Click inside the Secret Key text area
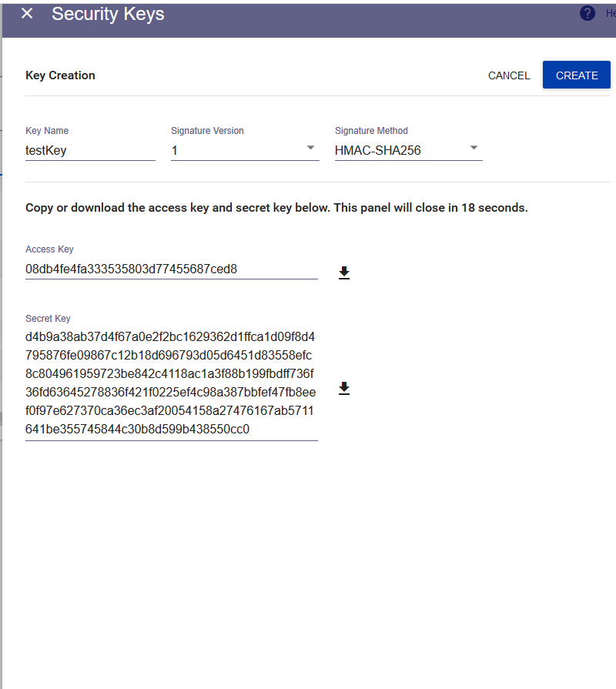Screen dimensions: 616x689 click(171, 383)
